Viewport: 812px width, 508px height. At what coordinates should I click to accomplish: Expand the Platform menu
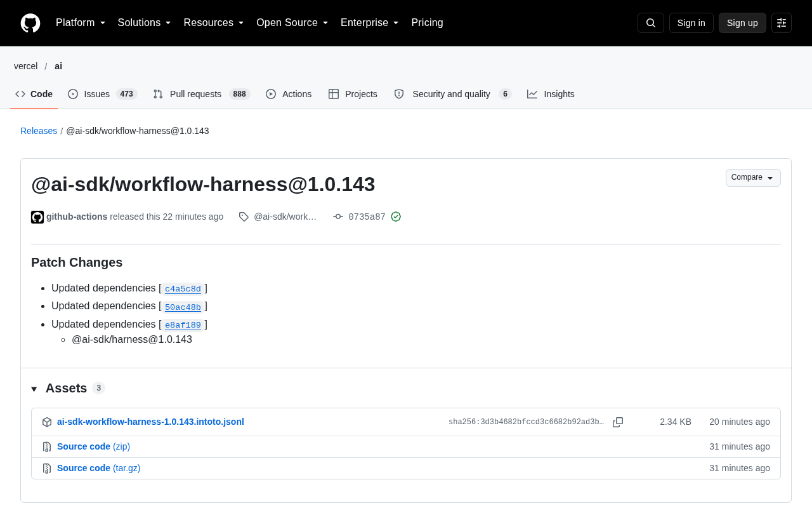click(81, 23)
